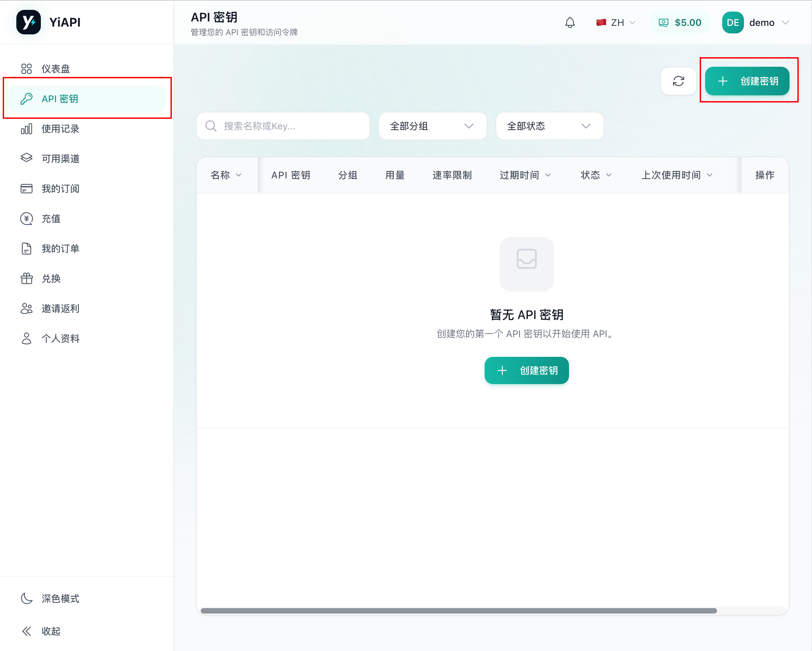Viewport: 812px width, 651px height.
Task: Click top-right 创建密钥 button
Action: [747, 81]
